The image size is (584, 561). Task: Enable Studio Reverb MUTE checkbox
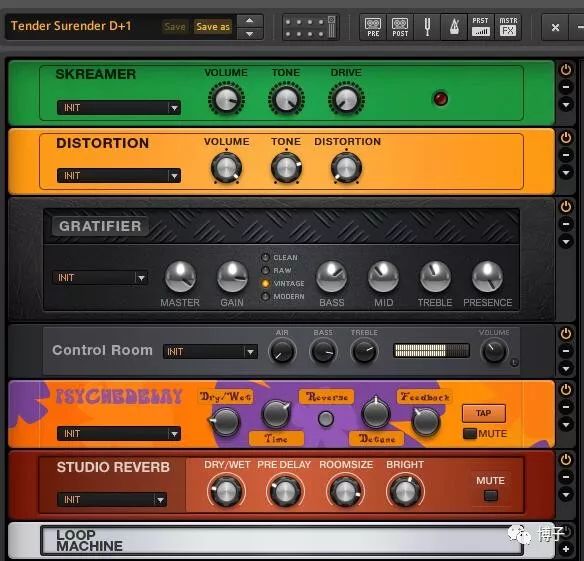[491, 496]
